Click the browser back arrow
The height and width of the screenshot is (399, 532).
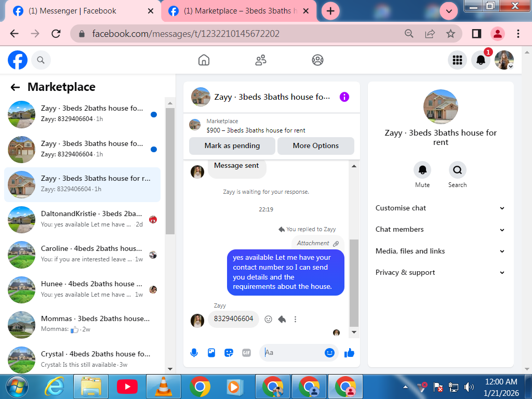tap(14, 34)
